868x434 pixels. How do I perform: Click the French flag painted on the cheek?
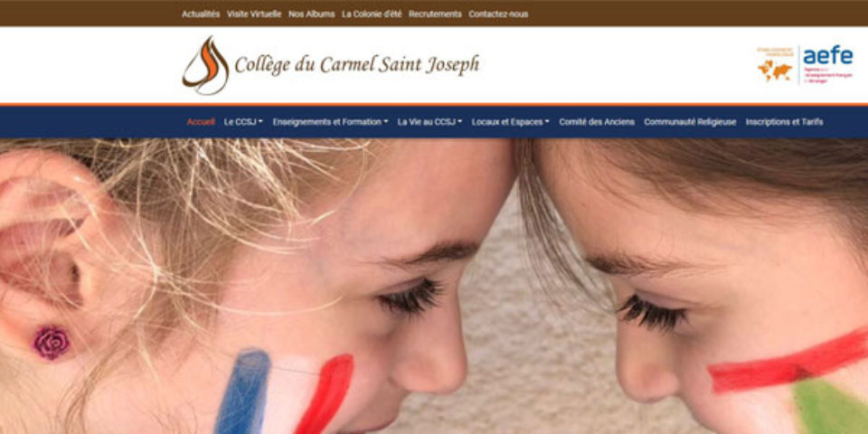point(284,392)
